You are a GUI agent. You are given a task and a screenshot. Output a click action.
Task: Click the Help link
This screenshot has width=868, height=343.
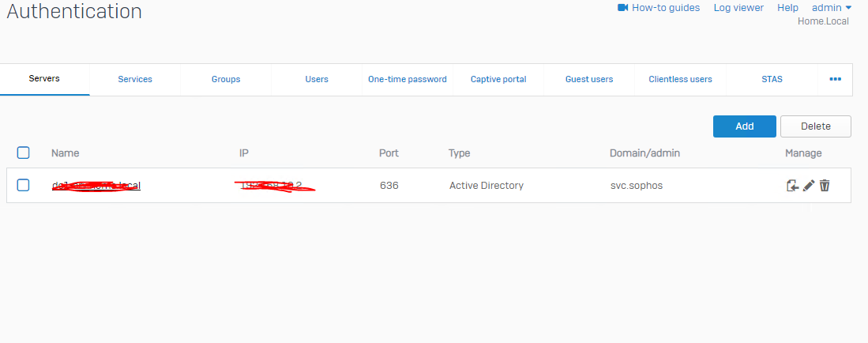click(x=787, y=8)
